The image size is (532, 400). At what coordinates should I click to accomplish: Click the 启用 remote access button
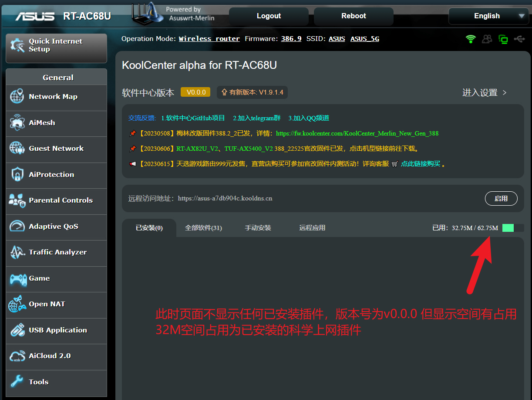click(x=501, y=198)
